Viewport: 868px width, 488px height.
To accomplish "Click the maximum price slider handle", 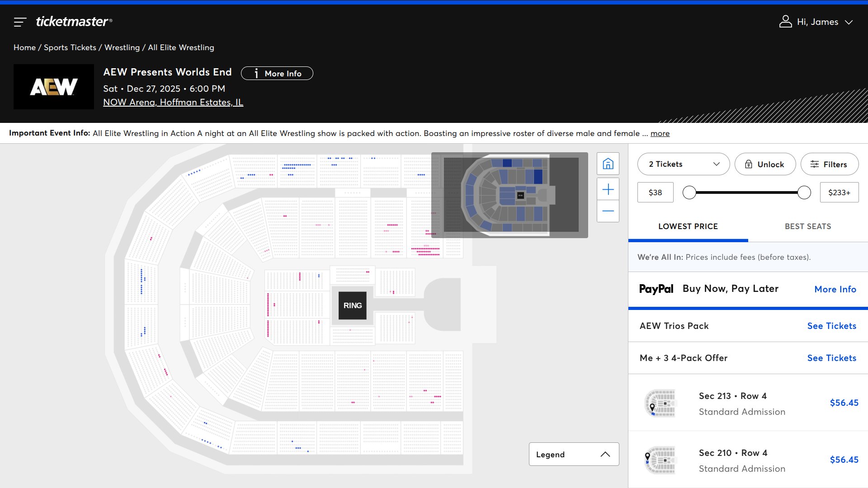I will pos(804,193).
